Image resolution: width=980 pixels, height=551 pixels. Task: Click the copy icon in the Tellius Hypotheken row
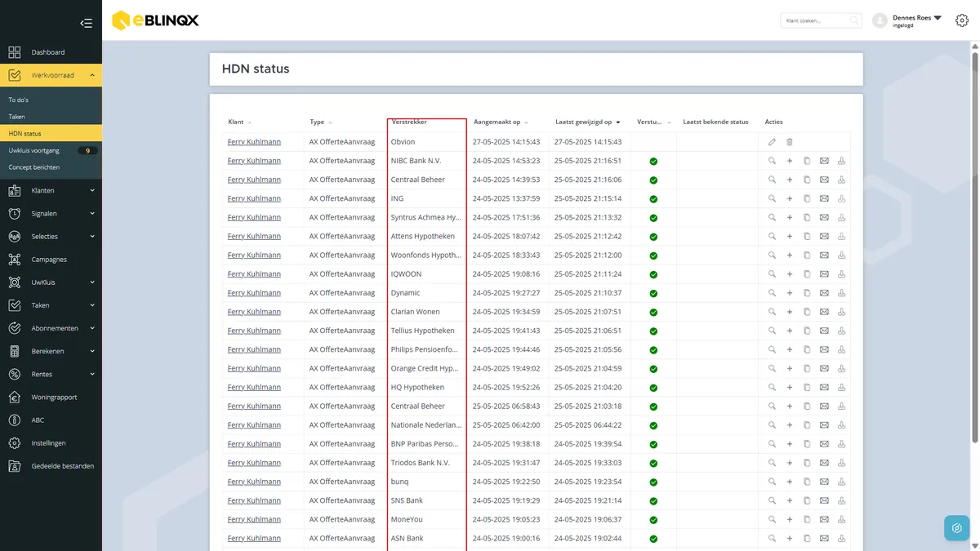pyautogui.click(x=807, y=331)
